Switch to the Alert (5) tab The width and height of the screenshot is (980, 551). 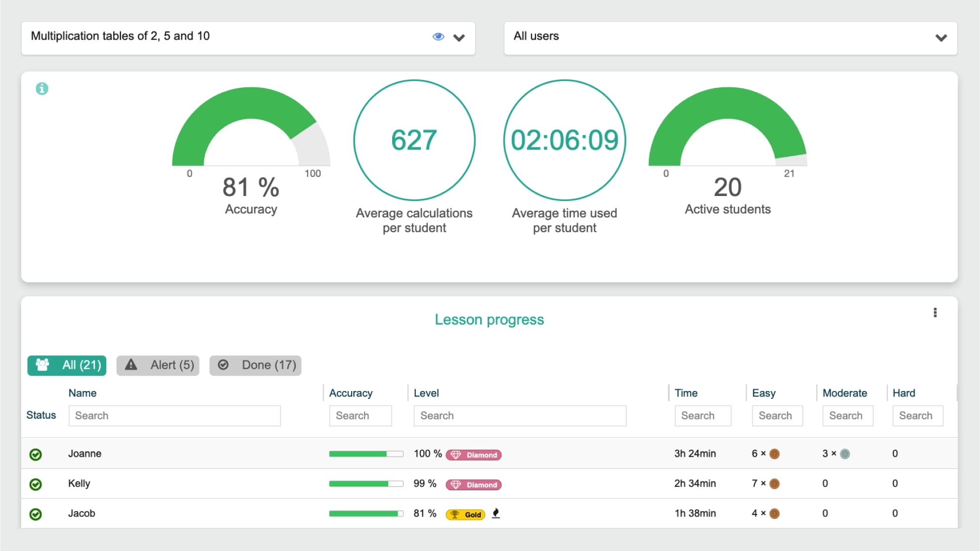coord(158,365)
